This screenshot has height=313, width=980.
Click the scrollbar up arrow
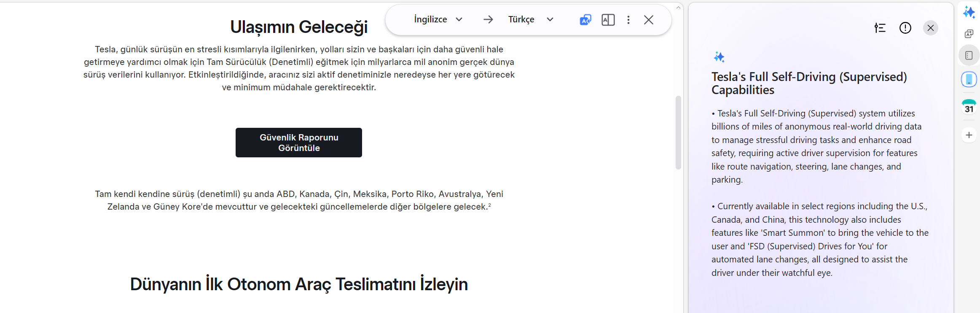(x=678, y=8)
